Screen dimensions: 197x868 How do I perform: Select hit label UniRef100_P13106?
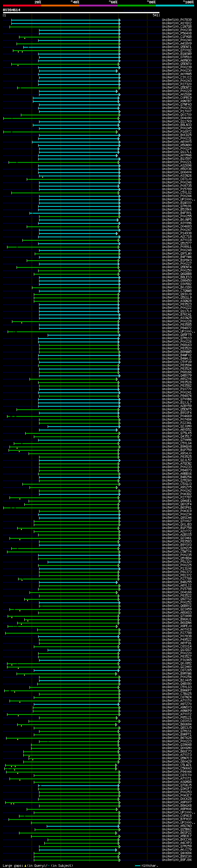[x=177, y=568]
